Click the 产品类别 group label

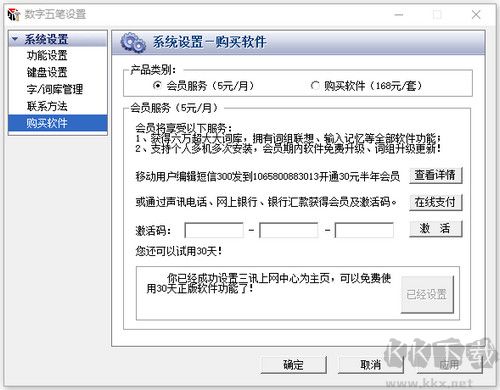(x=153, y=70)
